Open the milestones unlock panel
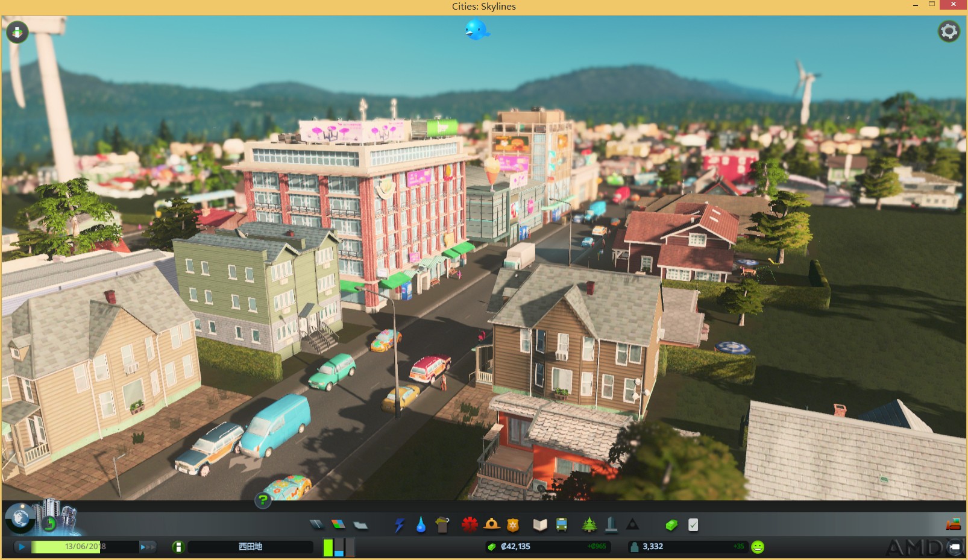 click(49, 523)
